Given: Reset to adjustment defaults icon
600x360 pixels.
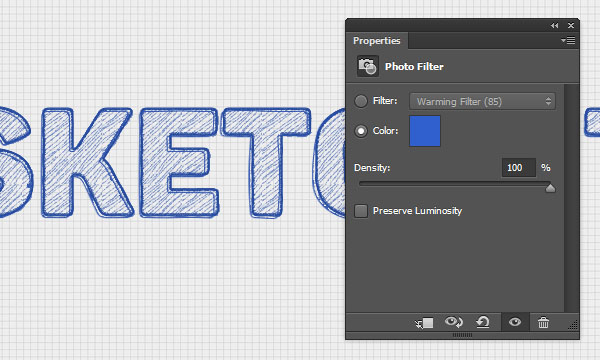Looking at the screenshot, I should 483,322.
